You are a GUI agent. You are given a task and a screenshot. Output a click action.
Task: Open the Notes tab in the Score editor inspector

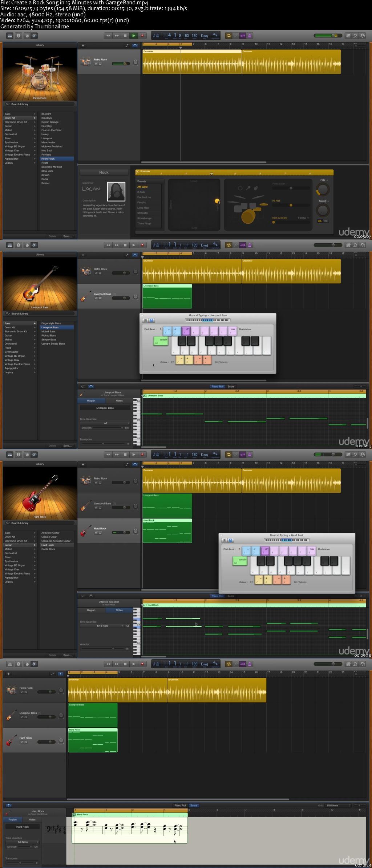click(32, 820)
